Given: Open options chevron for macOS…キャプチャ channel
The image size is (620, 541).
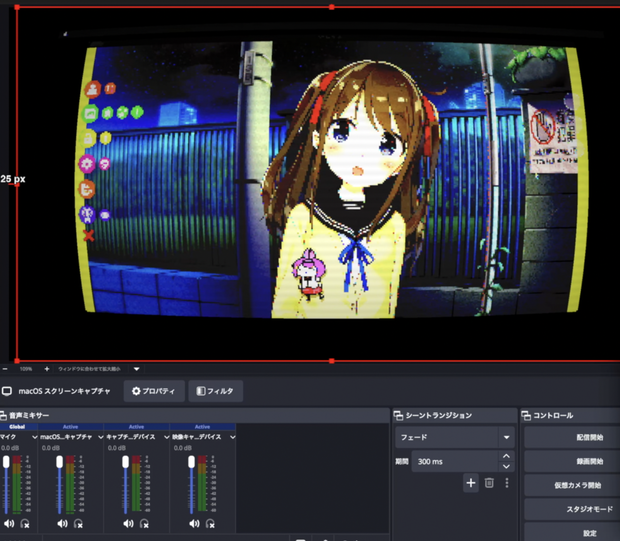Looking at the screenshot, I should click(x=100, y=437).
